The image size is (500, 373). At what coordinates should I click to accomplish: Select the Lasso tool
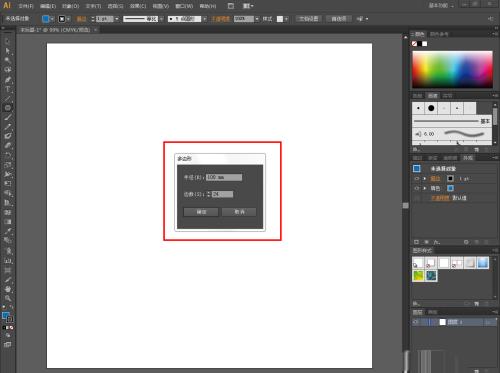click(8, 70)
